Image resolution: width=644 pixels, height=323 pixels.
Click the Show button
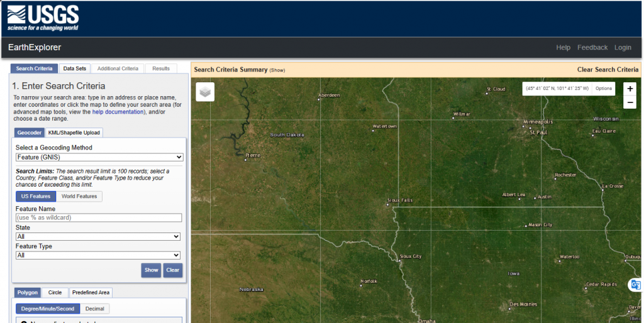[x=151, y=270]
